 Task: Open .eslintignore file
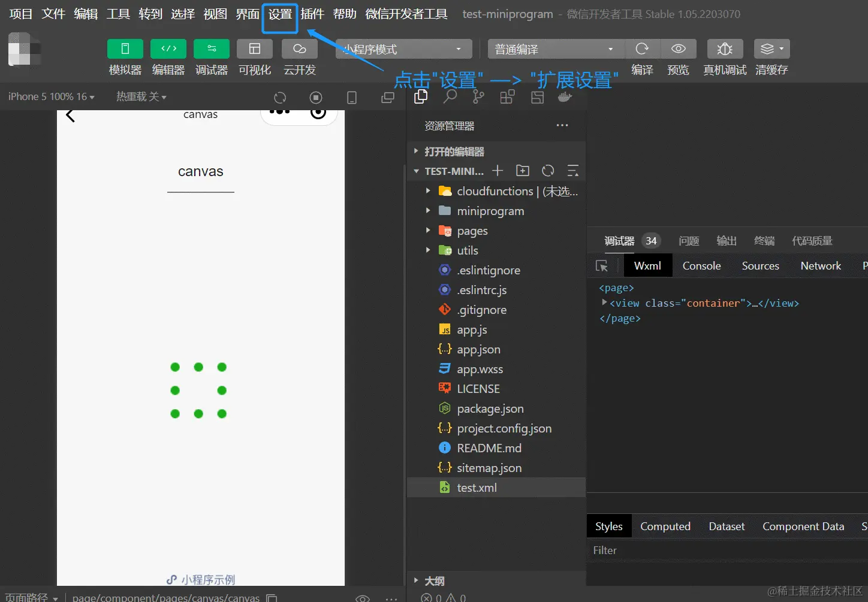click(x=496, y=270)
